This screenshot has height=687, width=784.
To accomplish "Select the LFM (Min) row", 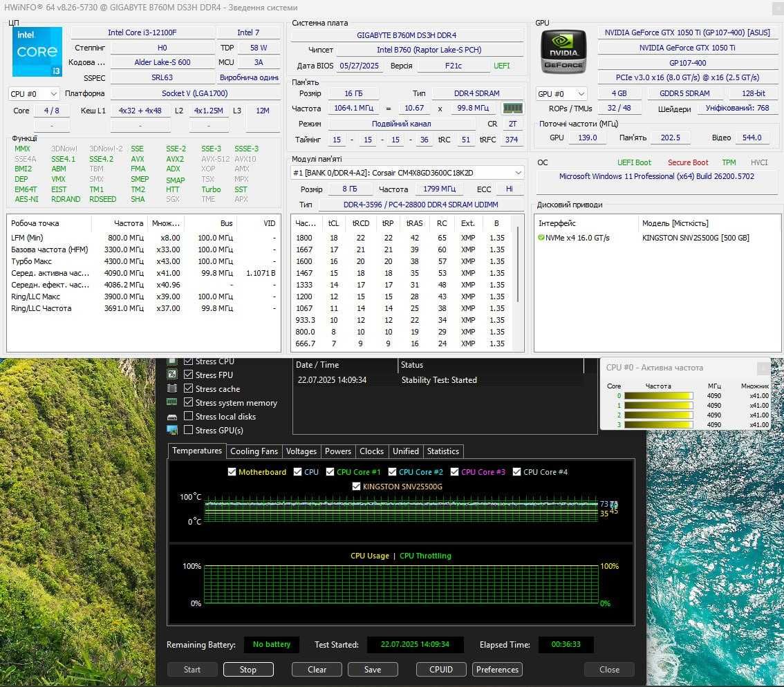I will (x=144, y=238).
